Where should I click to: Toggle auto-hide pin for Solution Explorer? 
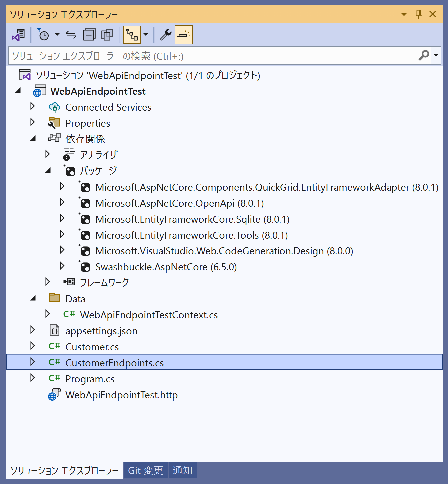(419, 14)
